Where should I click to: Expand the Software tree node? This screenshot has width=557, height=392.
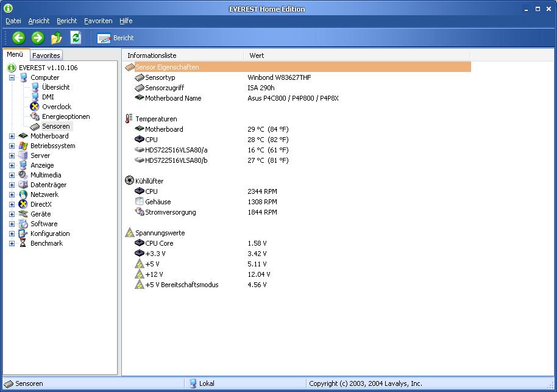point(12,224)
